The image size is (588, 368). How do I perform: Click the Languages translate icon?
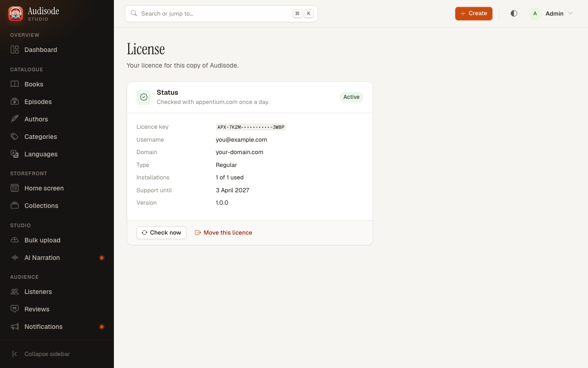(x=15, y=154)
